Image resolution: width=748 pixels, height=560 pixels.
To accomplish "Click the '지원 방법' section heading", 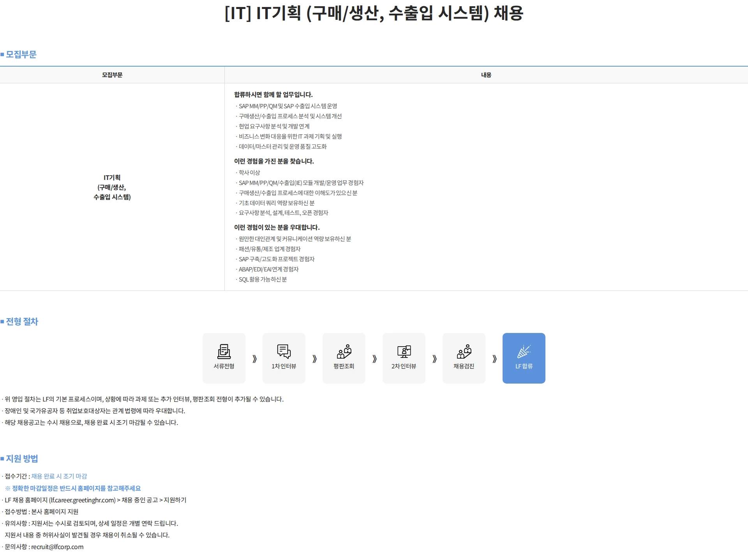I will click(22, 459).
